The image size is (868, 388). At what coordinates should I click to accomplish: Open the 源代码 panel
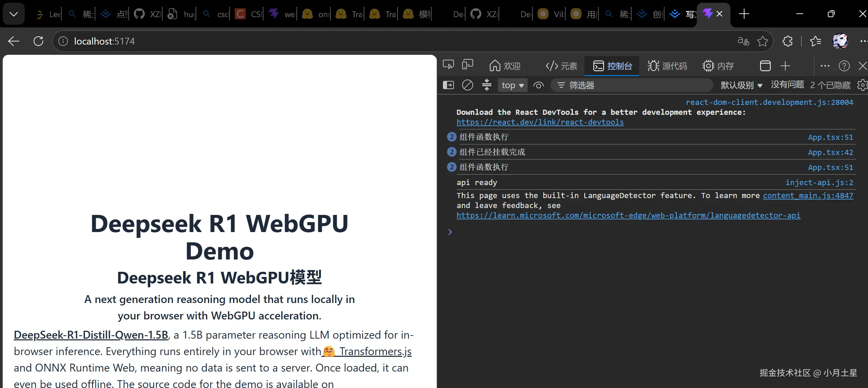click(667, 66)
